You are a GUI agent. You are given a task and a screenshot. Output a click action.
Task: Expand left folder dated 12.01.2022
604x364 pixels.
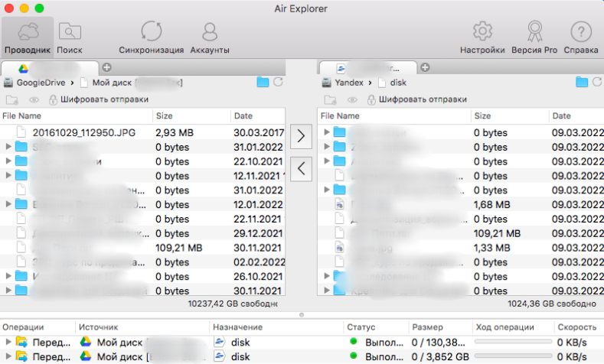pyautogui.click(x=8, y=204)
